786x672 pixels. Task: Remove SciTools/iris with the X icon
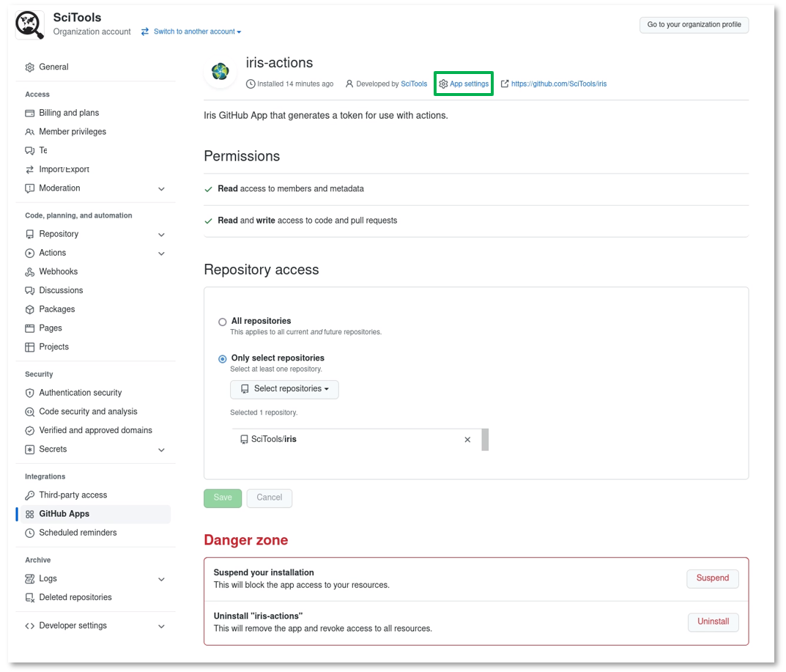(x=467, y=440)
